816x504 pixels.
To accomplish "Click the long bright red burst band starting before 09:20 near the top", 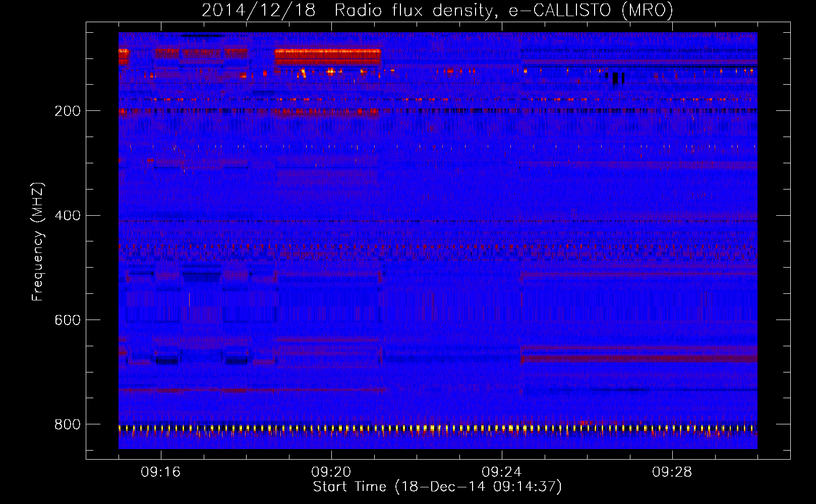I will (327, 57).
